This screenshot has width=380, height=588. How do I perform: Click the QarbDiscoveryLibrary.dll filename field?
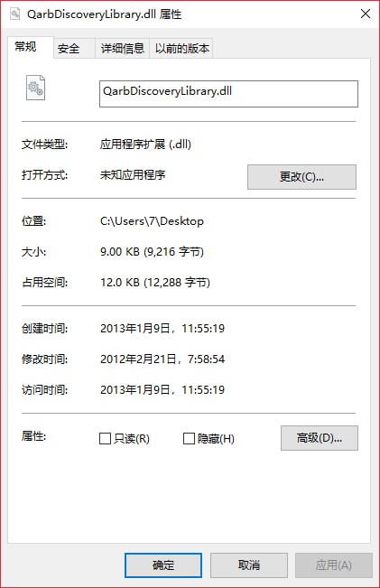pyautogui.click(x=228, y=94)
